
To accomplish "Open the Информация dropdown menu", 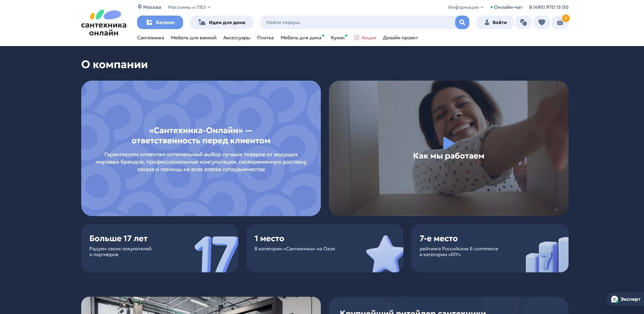I will pos(465,7).
